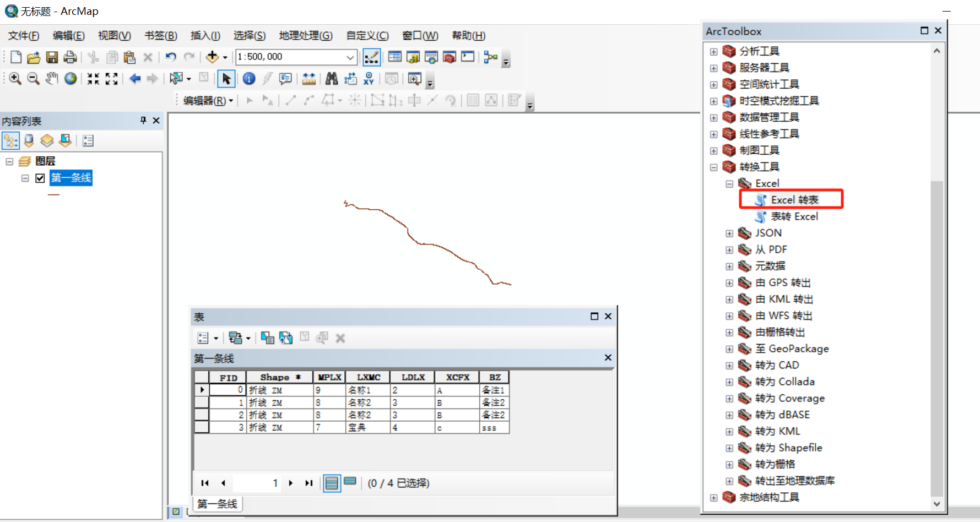Open the ArcToolbox window icon
Image resolution: width=980 pixels, height=522 pixels.
tap(450, 57)
